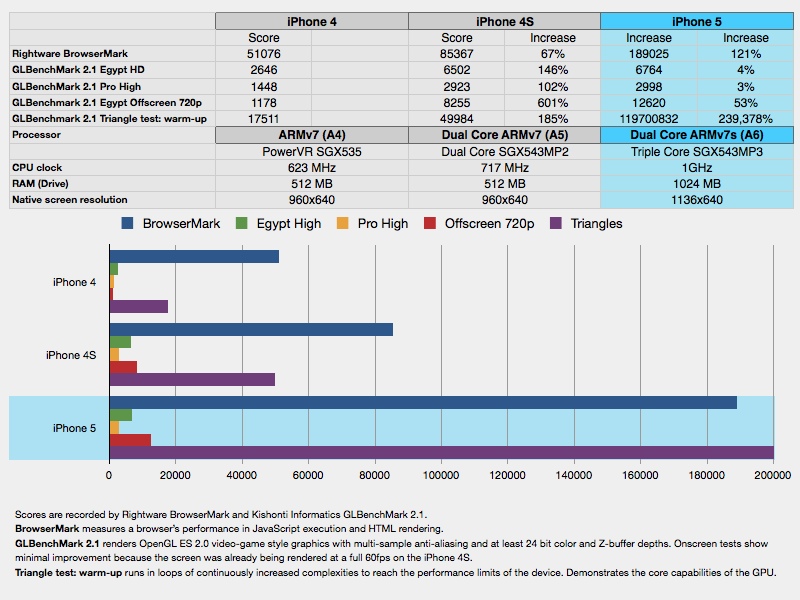Click the 1024 MB RAM value
The height and width of the screenshot is (600, 800).
point(697,184)
